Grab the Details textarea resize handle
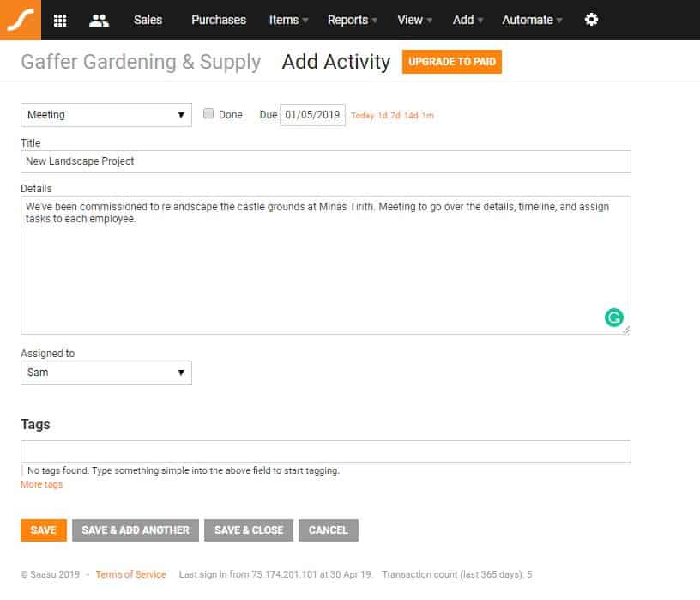The height and width of the screenshot is (600, 700). [627, 330]
